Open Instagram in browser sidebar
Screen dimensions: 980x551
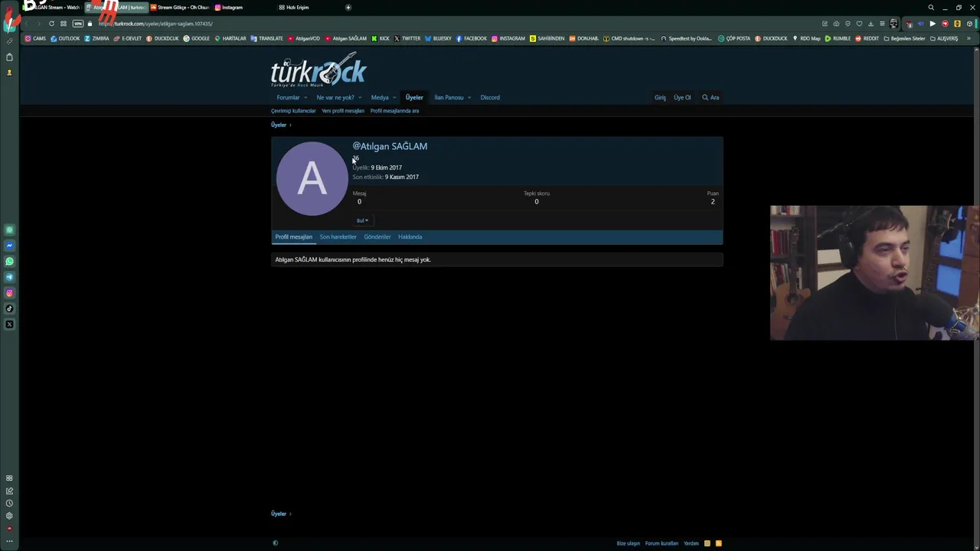pos(9,293)
